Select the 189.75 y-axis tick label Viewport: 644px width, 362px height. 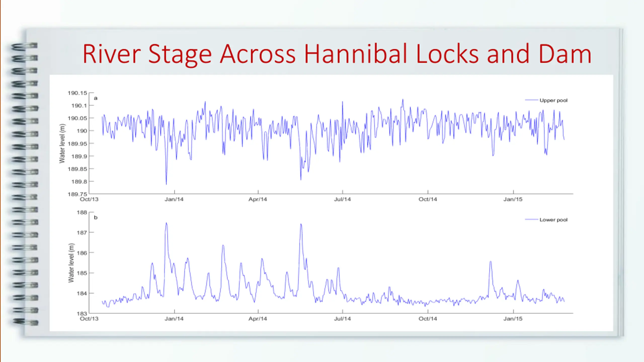tap(77, 194)
